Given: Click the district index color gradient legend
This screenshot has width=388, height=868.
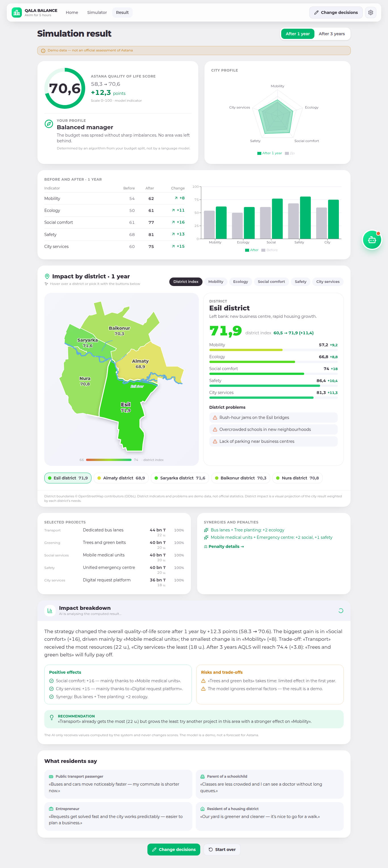Looking at the screenshot, I should 109,460.
